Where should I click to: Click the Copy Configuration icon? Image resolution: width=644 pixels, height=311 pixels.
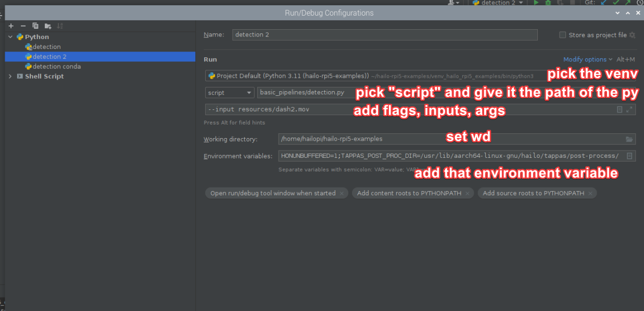pos(35,26)
